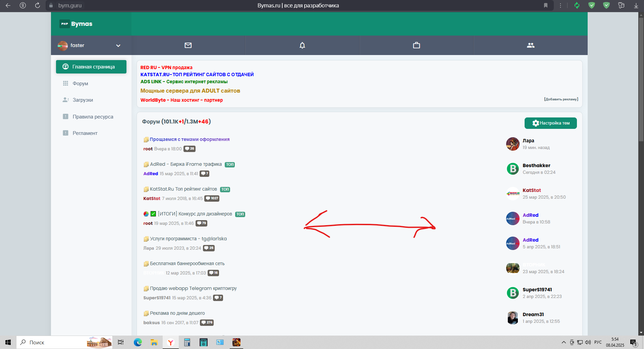Click the users group icon
644x349 pixels.
pos(530,45)
